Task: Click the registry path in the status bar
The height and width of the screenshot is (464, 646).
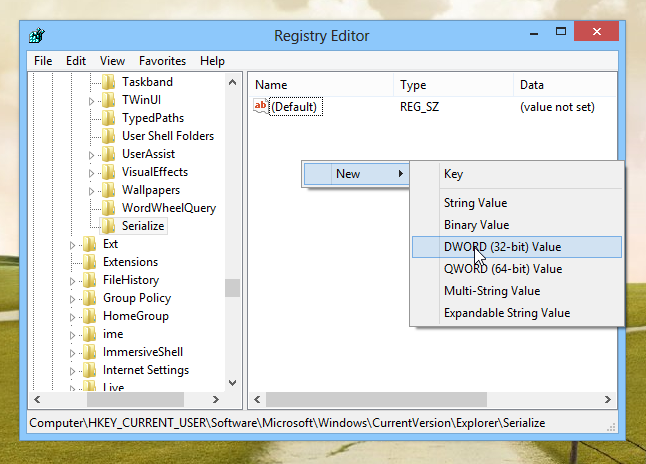Action: click(287, 423)
